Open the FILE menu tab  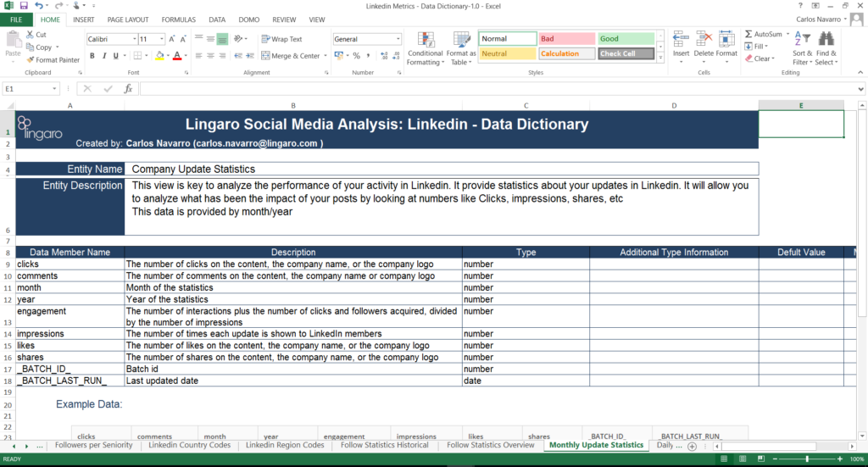pyautogui.click(x=17, y=19)
